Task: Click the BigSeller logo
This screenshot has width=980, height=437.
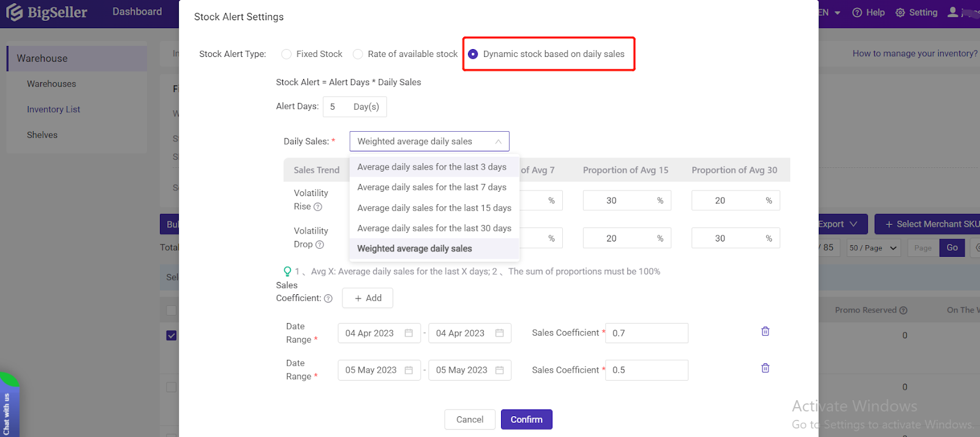Action: [x=47, y=12]
